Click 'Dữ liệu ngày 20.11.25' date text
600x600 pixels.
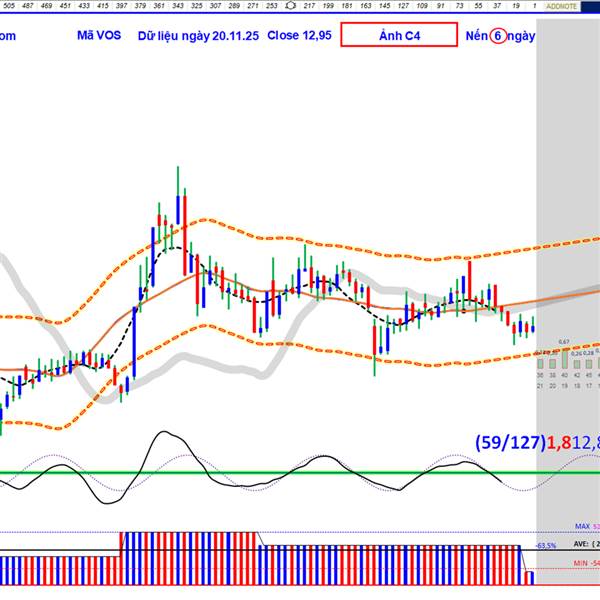tap(198, 36)
